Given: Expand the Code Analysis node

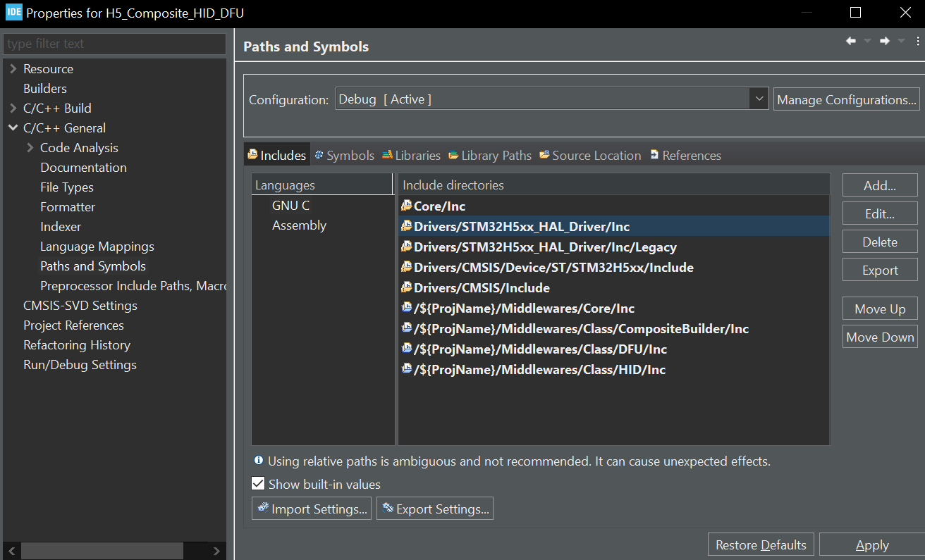Looking at the screenshot, I should pos(30,148).
